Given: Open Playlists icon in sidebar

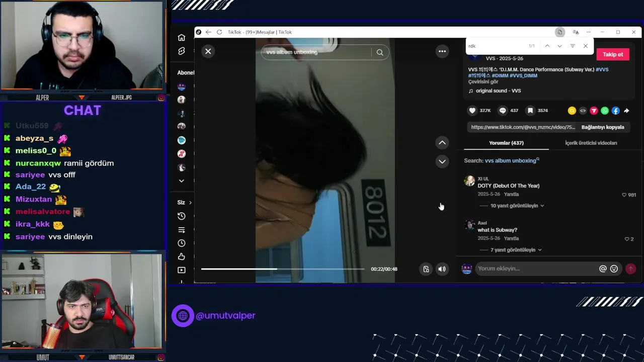Looking at the screenshot, I should 182,230.
